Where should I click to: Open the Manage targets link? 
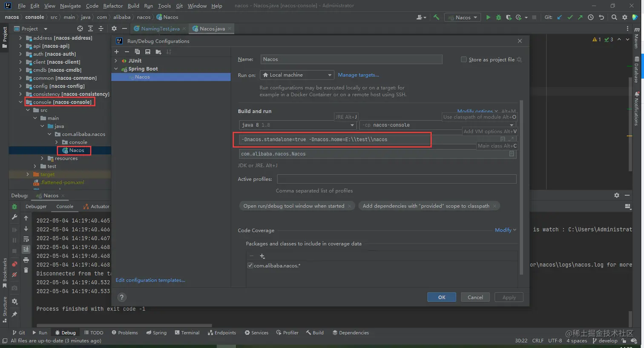358,75
